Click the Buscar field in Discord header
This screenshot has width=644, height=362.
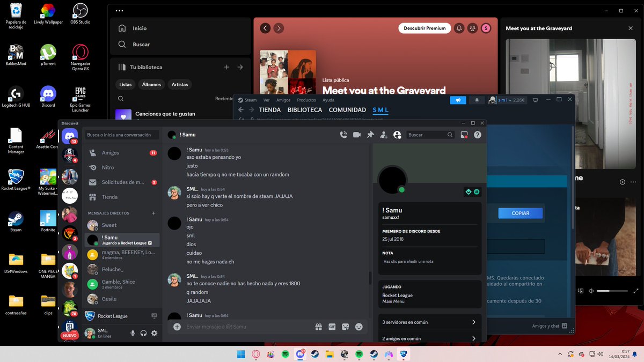[430, 135]
